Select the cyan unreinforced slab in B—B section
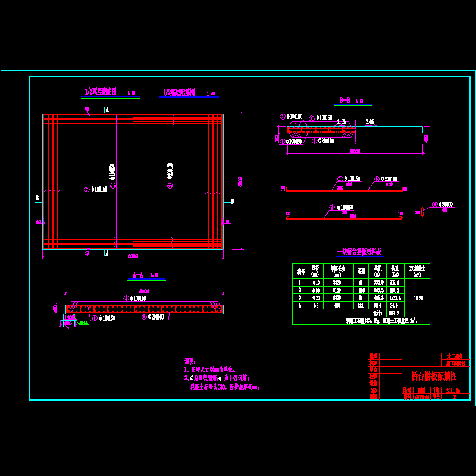476x476 pixels. coord(390,129)
